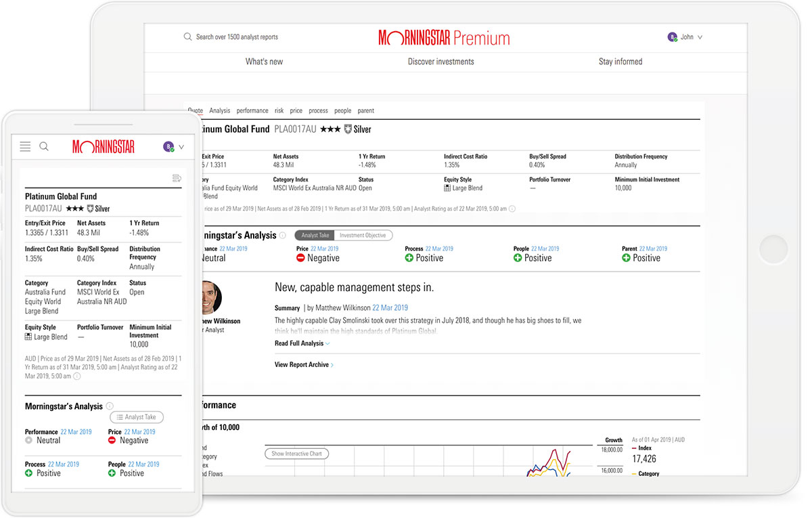Open the What's new menu

click(264, 62)
